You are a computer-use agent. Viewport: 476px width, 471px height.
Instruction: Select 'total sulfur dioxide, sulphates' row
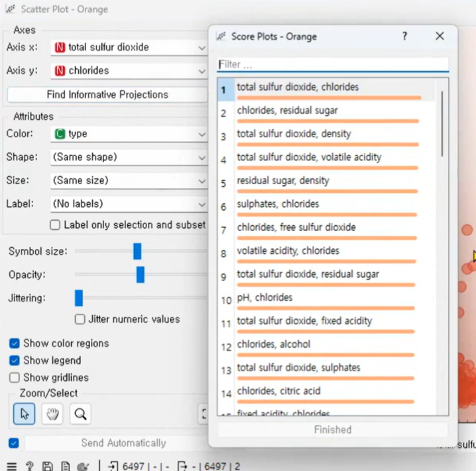[326, 370]
